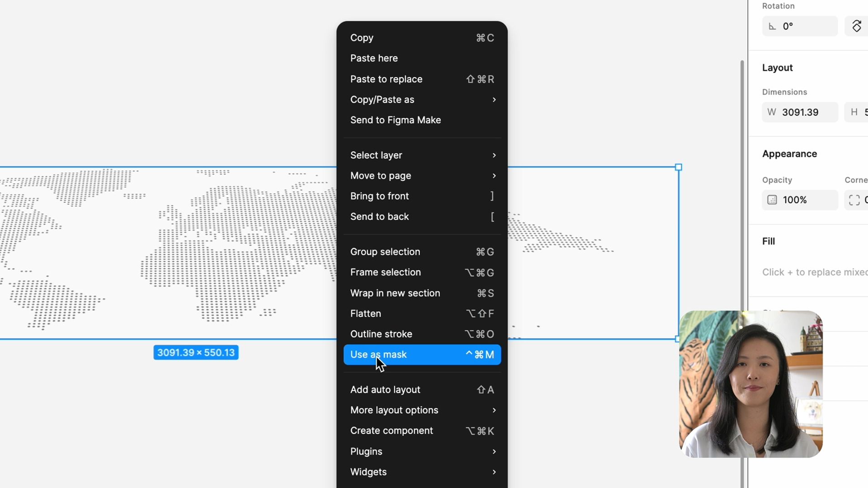The height and width of the screenshot is (488, 868).
Task: Click Send to Figma Make
Action: coord(396,120)
